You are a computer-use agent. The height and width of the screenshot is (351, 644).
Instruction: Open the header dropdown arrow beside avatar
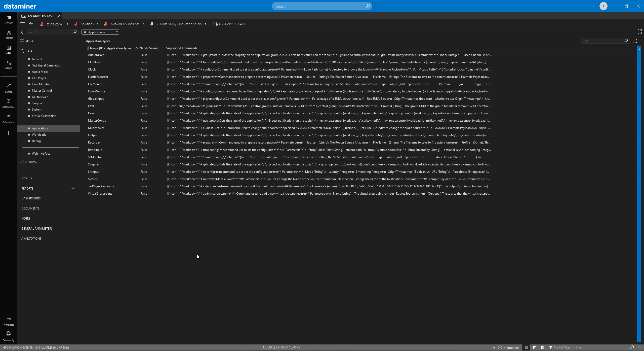click(593, 7)
